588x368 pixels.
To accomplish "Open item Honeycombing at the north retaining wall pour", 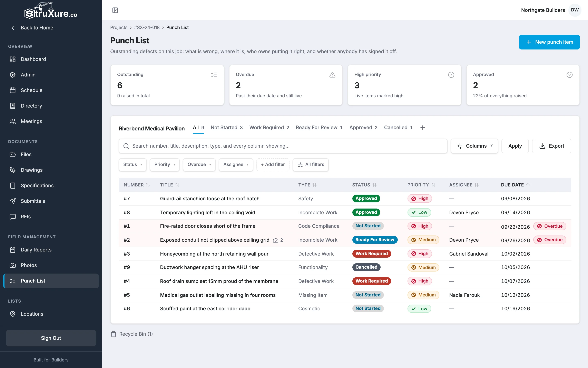I will [214, 254].
